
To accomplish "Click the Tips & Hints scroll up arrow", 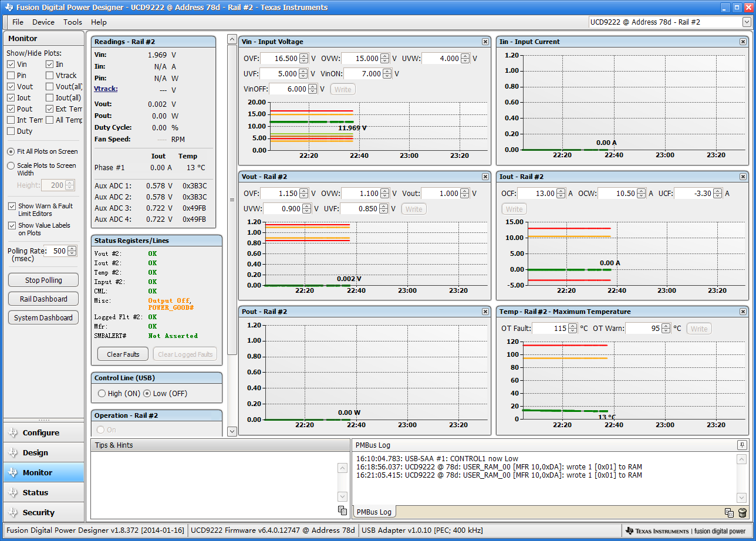I will [x=343, y=468].
